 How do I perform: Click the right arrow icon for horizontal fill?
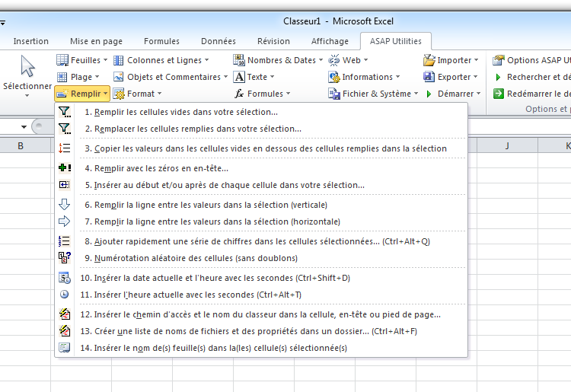pyautogui.click(x=65, y=221)
